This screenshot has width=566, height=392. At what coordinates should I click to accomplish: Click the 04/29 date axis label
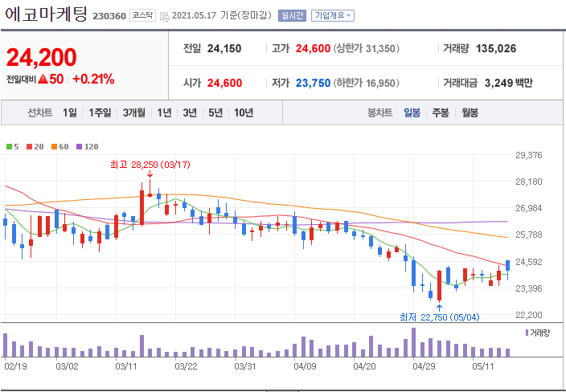point(424,367)
